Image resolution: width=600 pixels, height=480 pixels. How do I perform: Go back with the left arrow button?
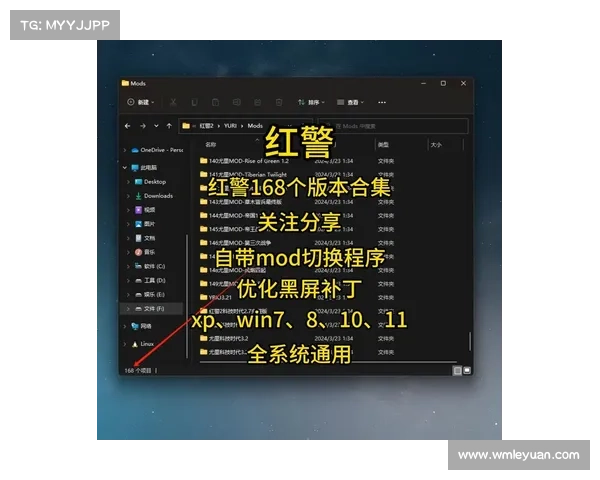point(127,126)
